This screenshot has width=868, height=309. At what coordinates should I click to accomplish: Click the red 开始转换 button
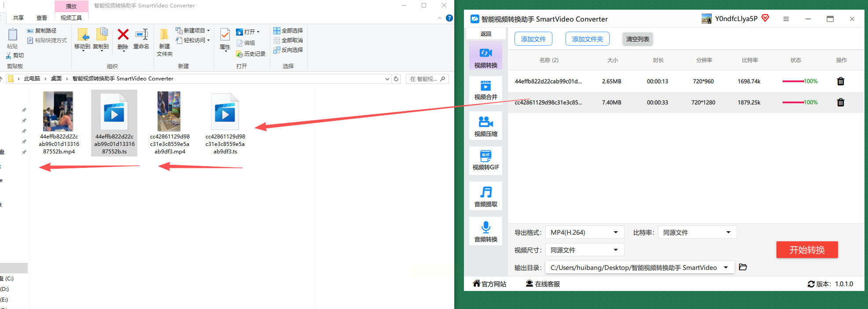pos(807,250)
